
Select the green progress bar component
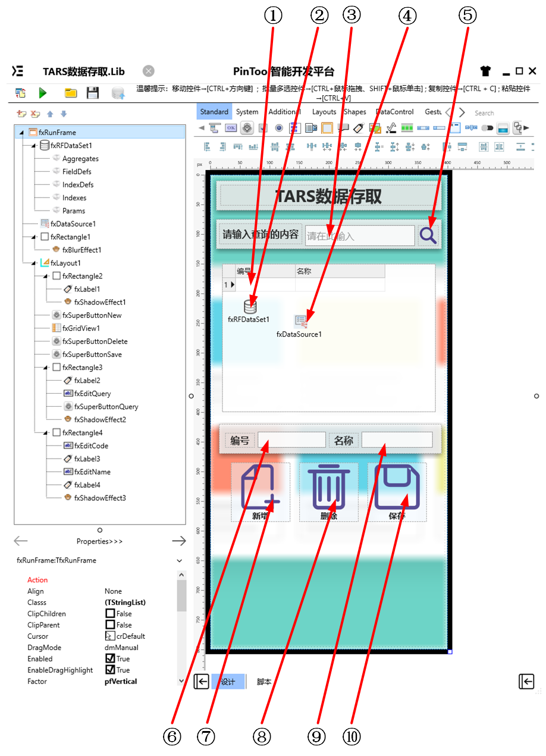click(x=407, y=128)
